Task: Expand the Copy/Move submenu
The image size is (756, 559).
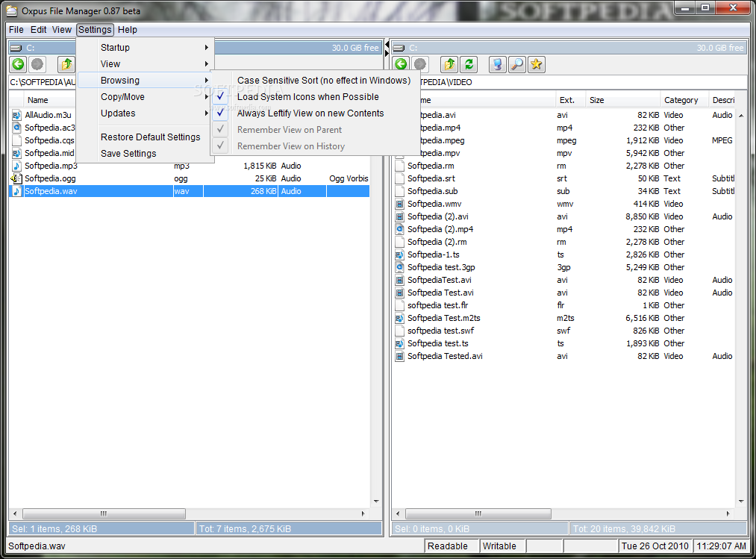Action: 145,96
